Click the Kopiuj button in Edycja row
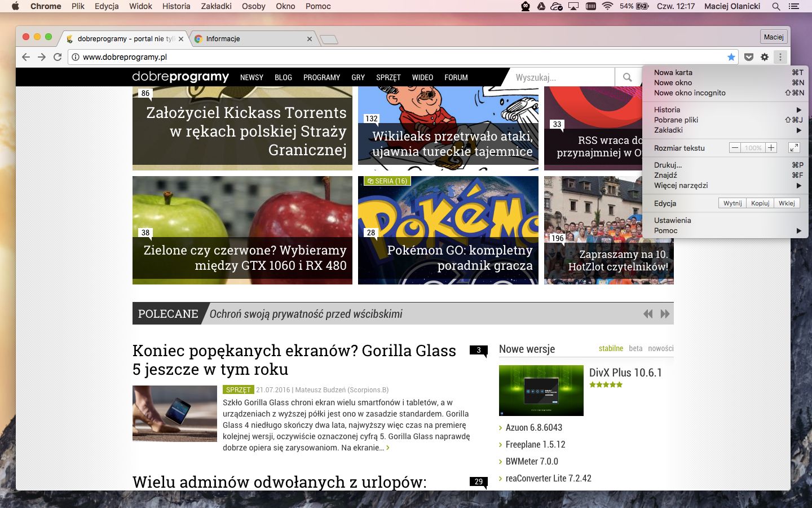The width and height of the screenshot is (812, 508). point(760,203)
